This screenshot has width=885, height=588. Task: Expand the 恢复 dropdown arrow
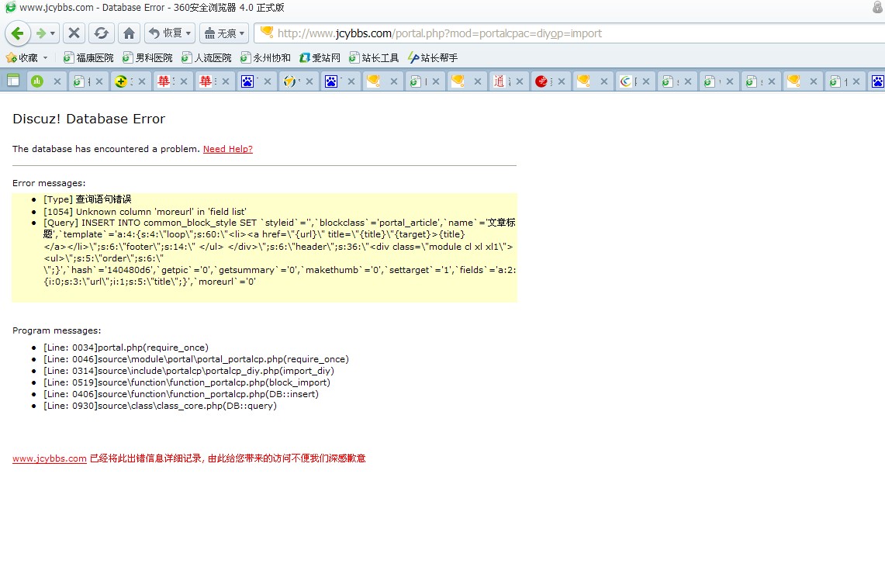point(188,33)
